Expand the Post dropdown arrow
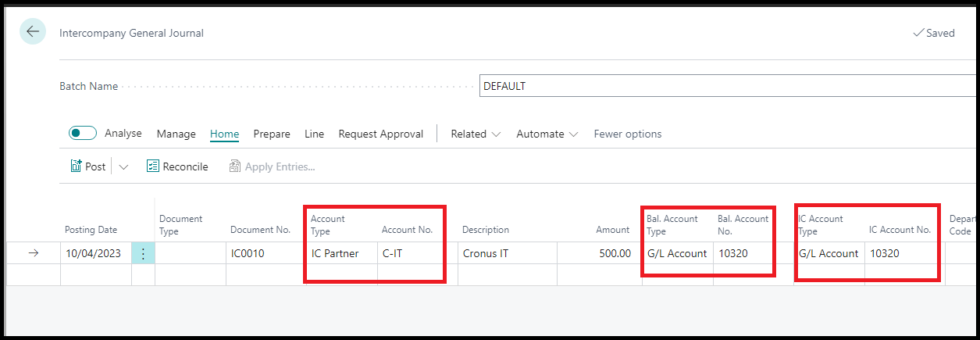The image size is (980, 340). pyautogui.click(x=123, y=166)
